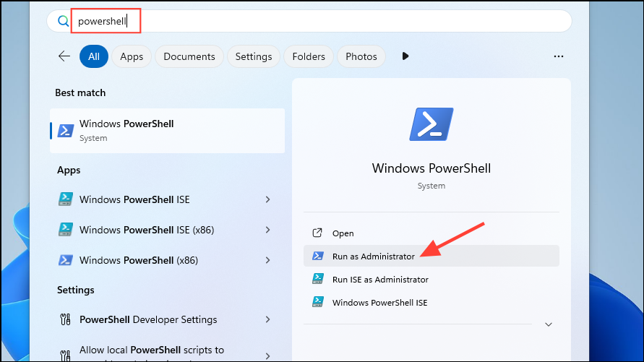The image size is (644, 362).
Task: Expand Windows PowerShell ISE result chevron
Action: click(x=267, y=199)
